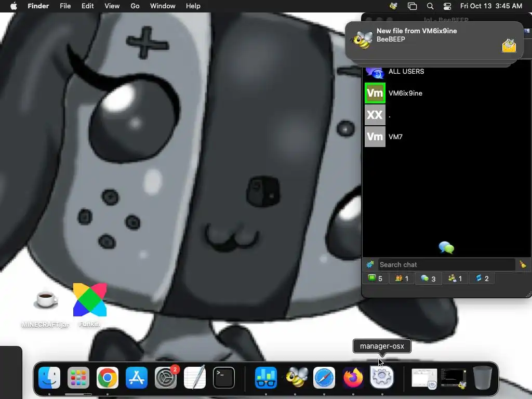Open Launchpad from the dock
Image resolution: width=532 pixels, height=399 pixels.
click(x=78, y=378)
